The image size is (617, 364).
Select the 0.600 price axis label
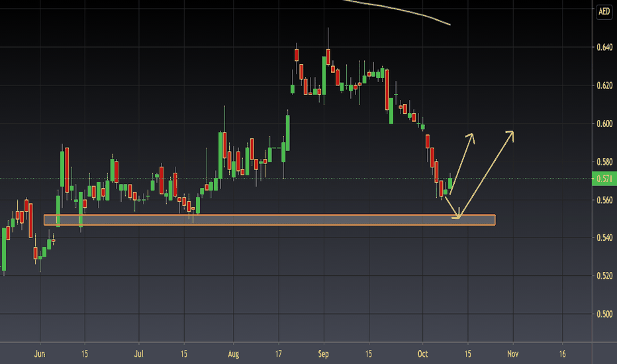tap(604, 124)
